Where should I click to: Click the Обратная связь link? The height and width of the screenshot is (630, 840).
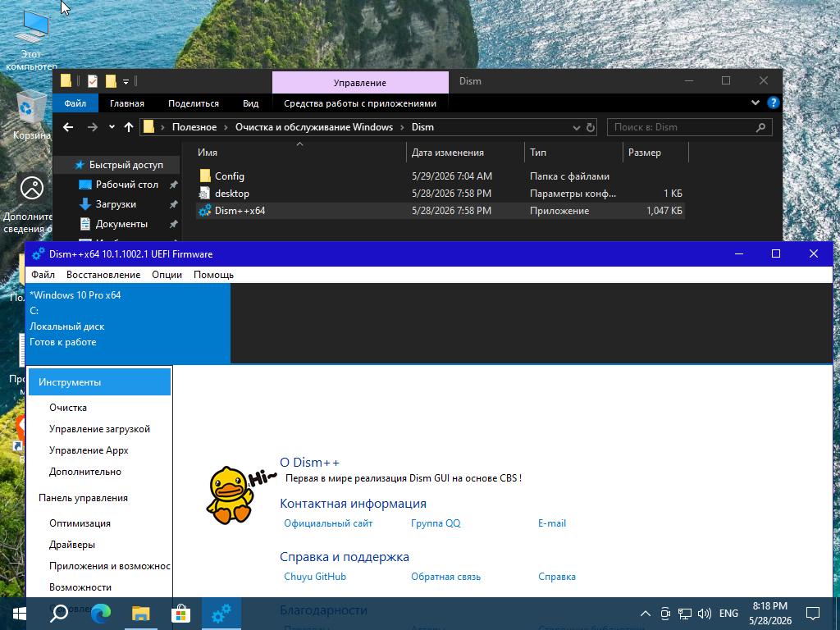pos(445,577)
